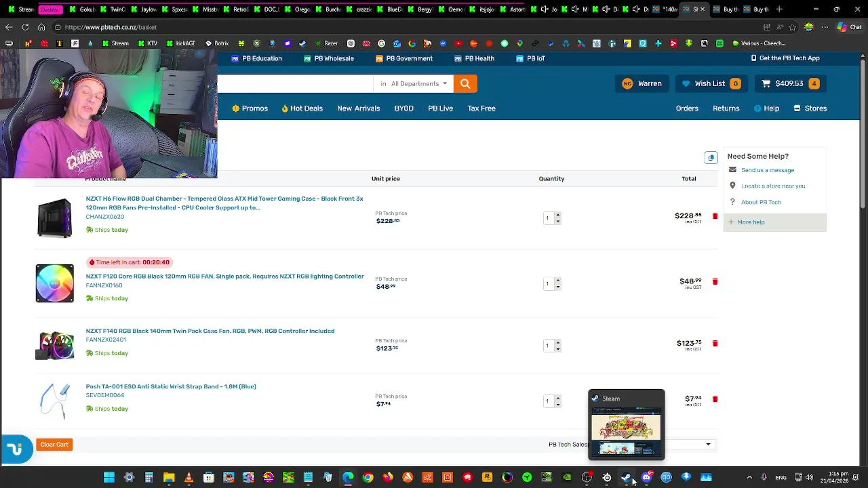Image resolution: width=868 pixels, height=488 pixels.
Task: Open PB Live menu item
Action: (x=440, y=108)
